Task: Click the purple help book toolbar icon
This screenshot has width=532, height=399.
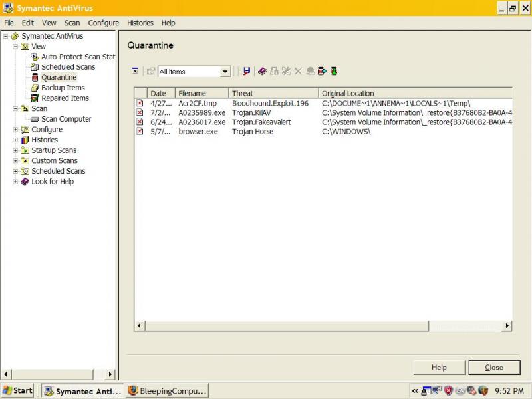Action: coord(262,71)
